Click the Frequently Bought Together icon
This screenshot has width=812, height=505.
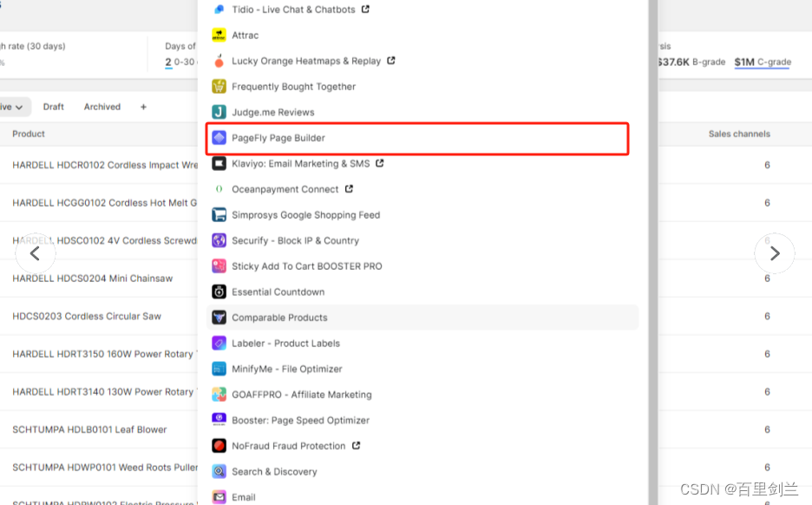coord(219,87)
